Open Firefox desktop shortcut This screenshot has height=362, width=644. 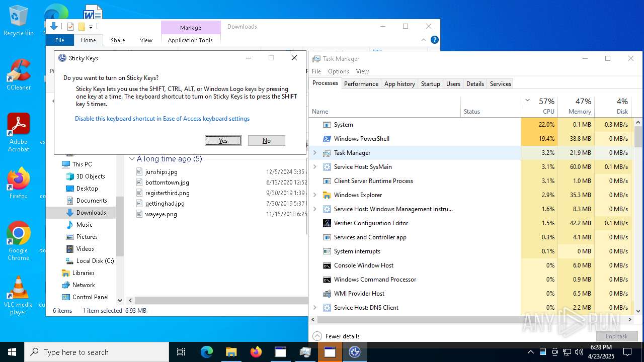(x=19, y=183)
